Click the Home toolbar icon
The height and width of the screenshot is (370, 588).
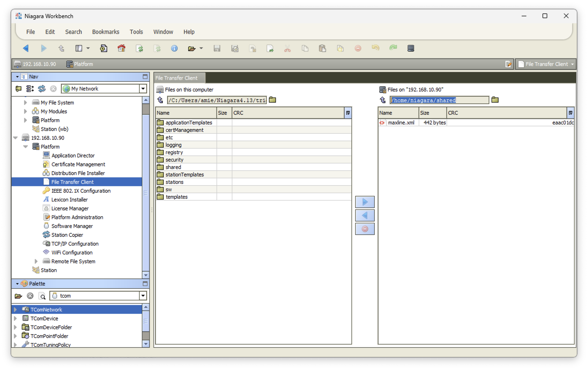pyautogui.click(x=121, y=48)
